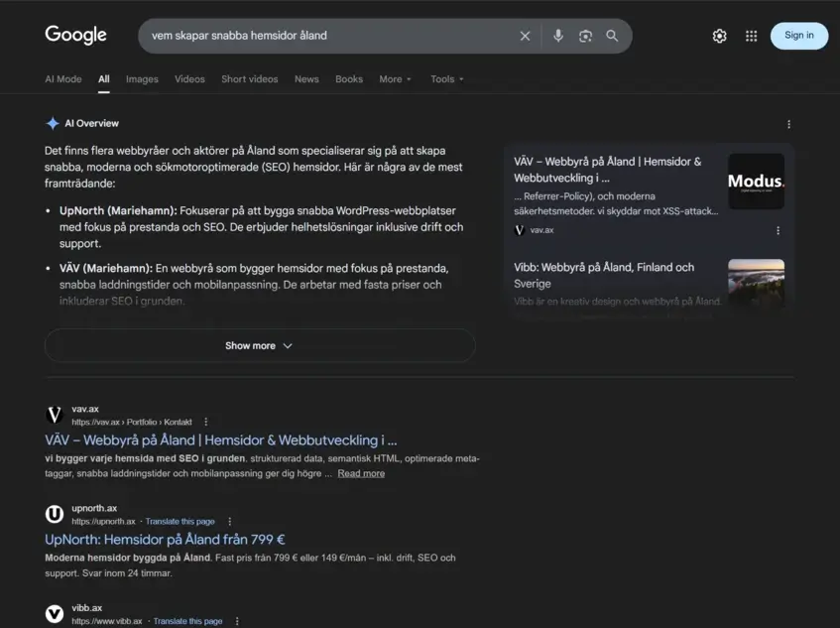Clear the search query with the X icon

525,36
